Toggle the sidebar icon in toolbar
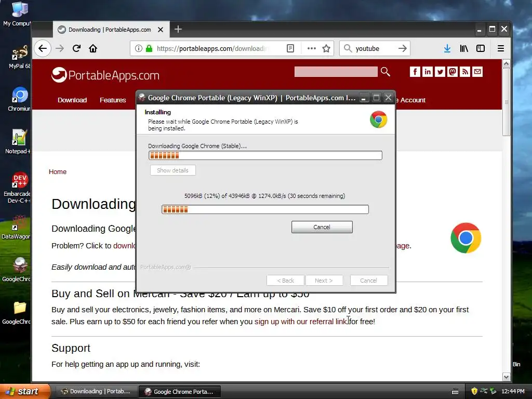The width and height of the screenshot is (532, 399). coord(481,48)
